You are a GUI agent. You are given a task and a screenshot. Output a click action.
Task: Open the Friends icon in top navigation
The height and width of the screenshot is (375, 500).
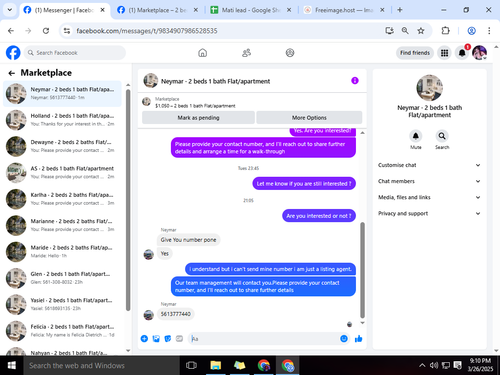(x=246, y=53)
